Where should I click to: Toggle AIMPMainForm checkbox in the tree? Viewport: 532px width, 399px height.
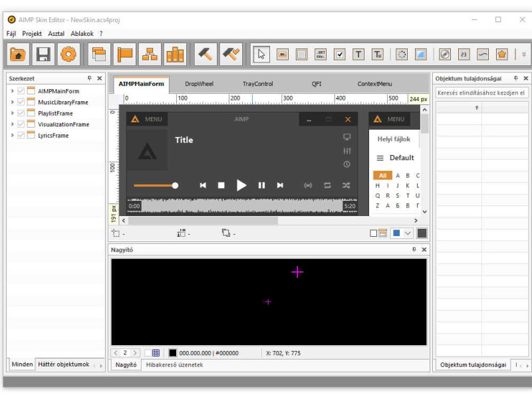coord(21,91)
